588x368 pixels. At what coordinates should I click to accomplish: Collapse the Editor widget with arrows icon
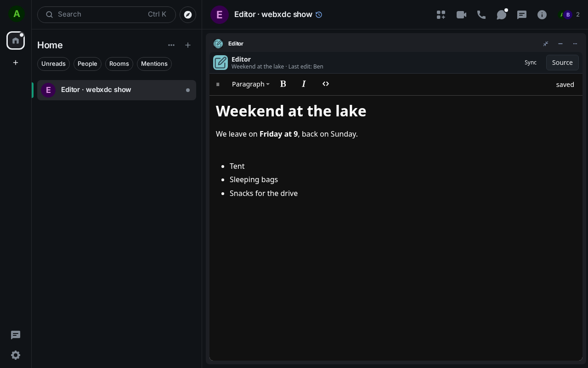click(x=546, y=44)
